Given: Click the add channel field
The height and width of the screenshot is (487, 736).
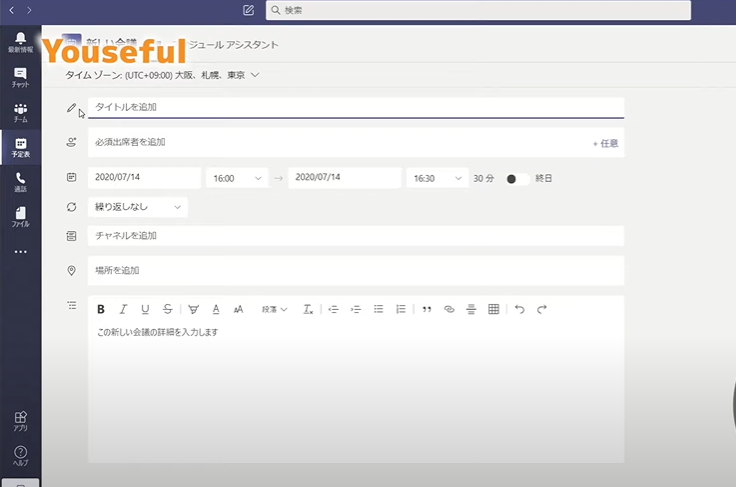Looking at the screenshot, I should click(356, 236).
